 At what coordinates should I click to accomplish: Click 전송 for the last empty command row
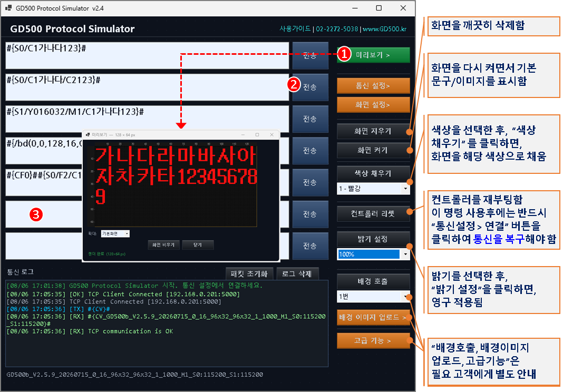[310, 246]
